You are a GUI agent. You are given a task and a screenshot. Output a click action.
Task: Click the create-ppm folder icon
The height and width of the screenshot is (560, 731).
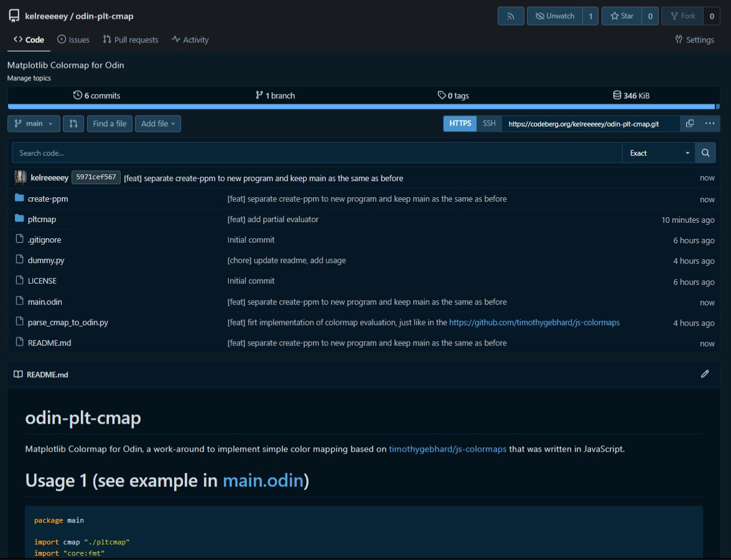tap(19, 198)
